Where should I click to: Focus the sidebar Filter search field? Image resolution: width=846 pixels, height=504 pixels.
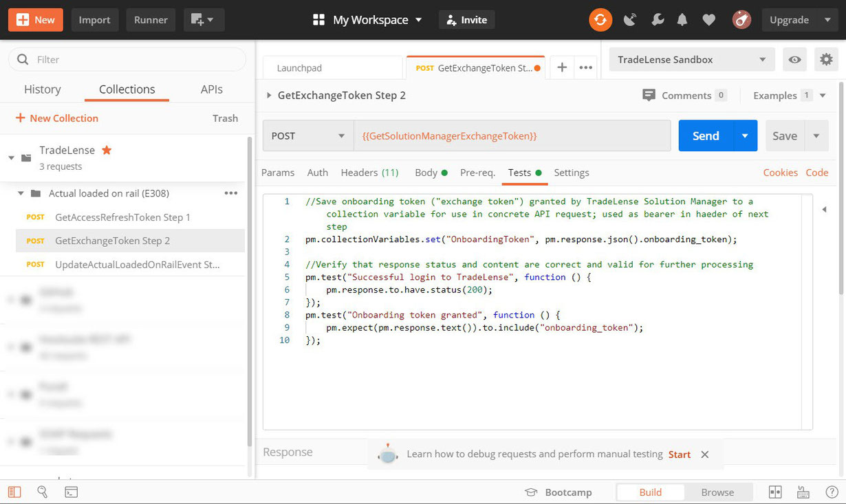(127, 60)
